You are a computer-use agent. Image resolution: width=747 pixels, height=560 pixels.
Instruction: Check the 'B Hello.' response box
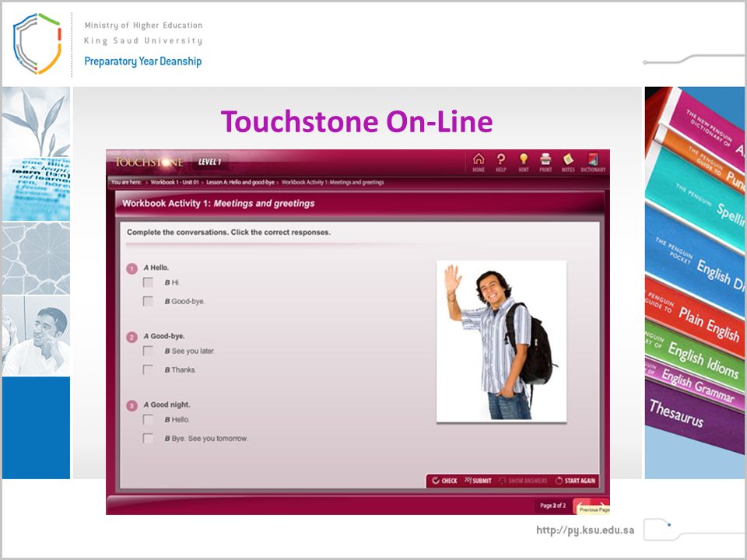click(148, 419)
